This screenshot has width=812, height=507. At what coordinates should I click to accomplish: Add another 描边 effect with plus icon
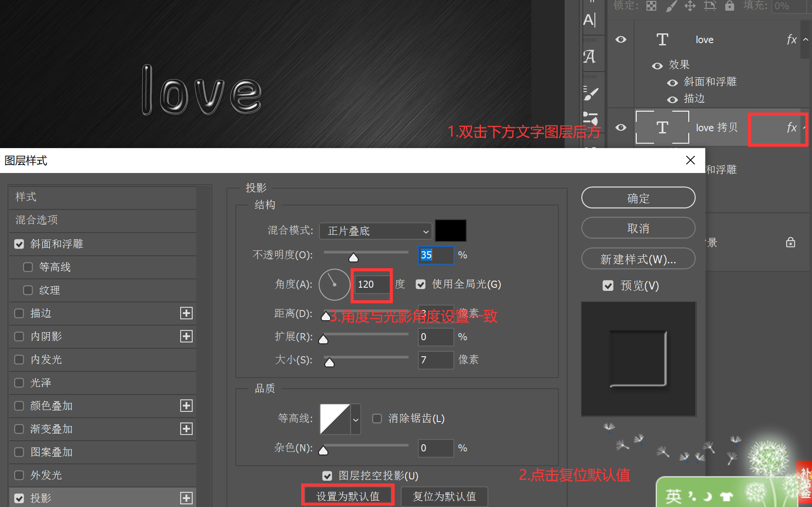(x=186, y=313)
